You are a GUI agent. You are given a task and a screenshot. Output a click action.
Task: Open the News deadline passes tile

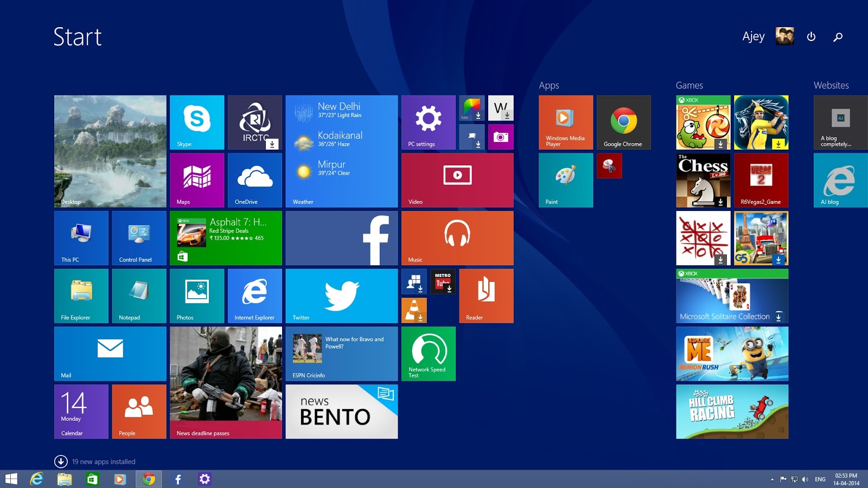pyautogui.click(x=226, y=383)
